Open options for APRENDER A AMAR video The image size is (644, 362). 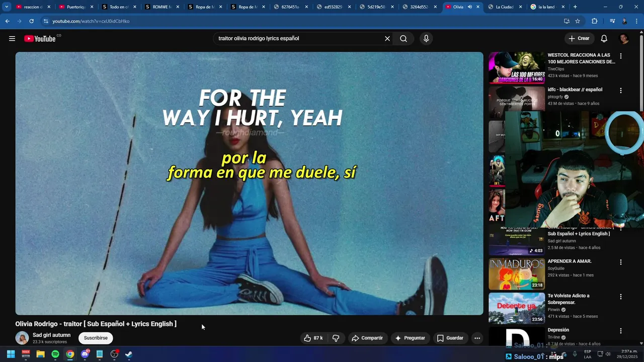tap(621, 262)
